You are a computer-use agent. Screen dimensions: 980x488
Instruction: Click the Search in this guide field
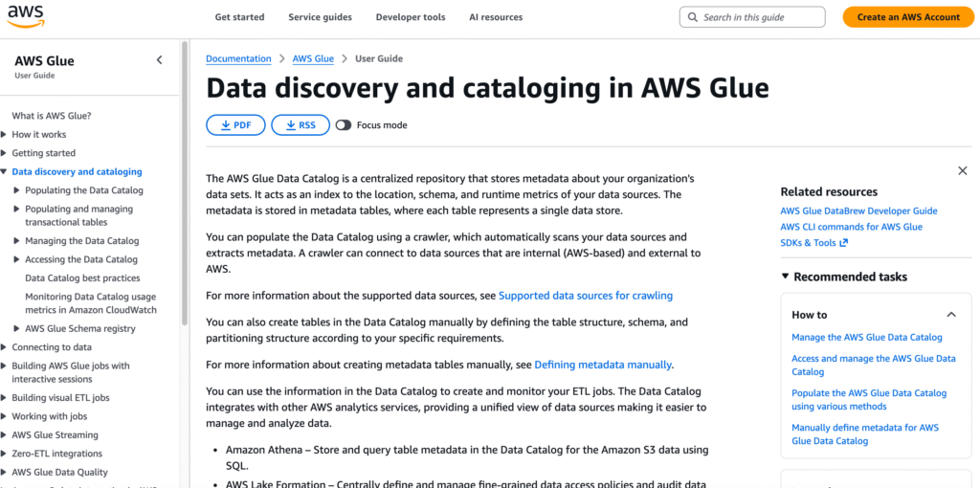tap(752, 17)
